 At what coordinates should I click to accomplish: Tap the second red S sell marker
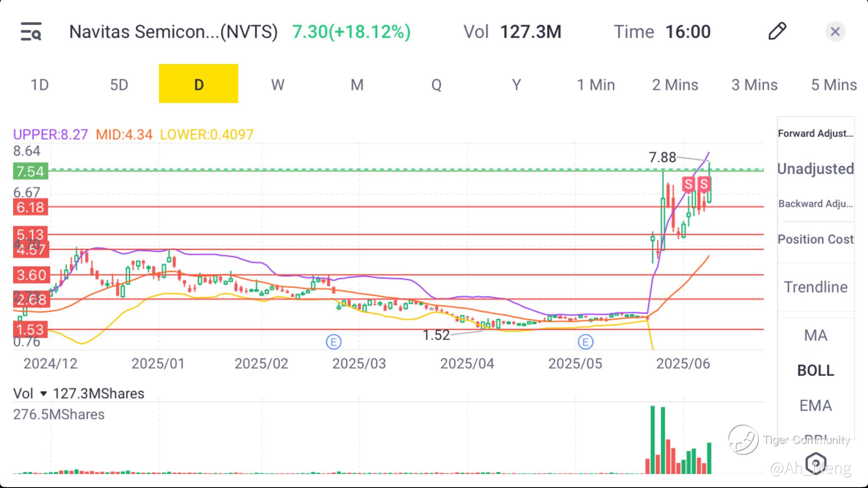[x=704, y=184]
